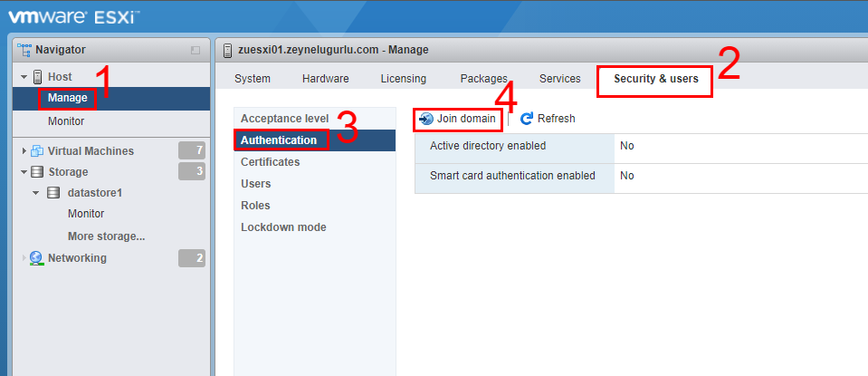Select the Security & users tab
Image resolution: width=868 pixels, height=376 pixels.
pos(656,79)
